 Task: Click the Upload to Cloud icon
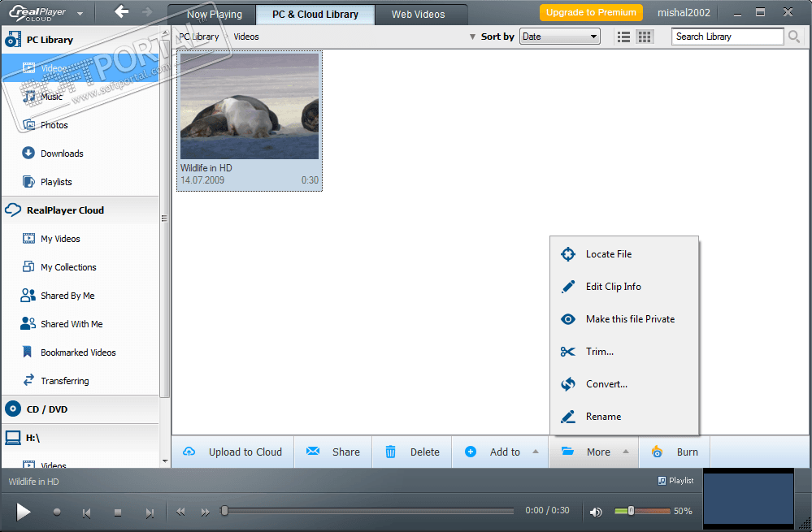coord(189,452)
